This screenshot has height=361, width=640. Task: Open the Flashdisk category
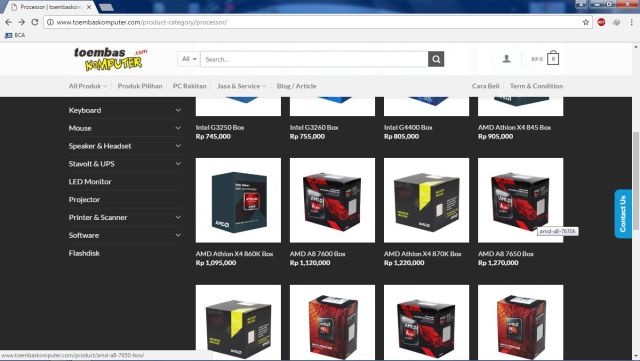84,253
